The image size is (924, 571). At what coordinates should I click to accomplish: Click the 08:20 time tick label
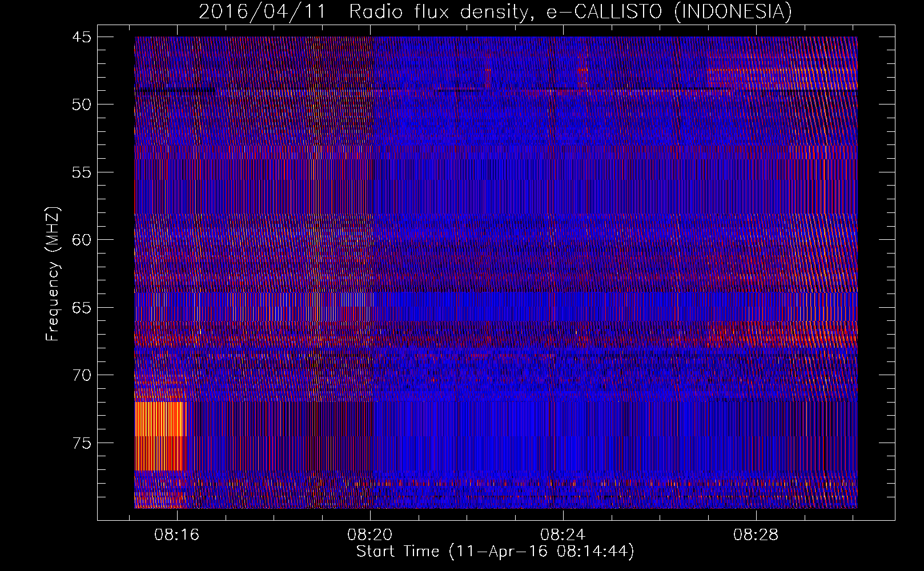click(369, 534)
